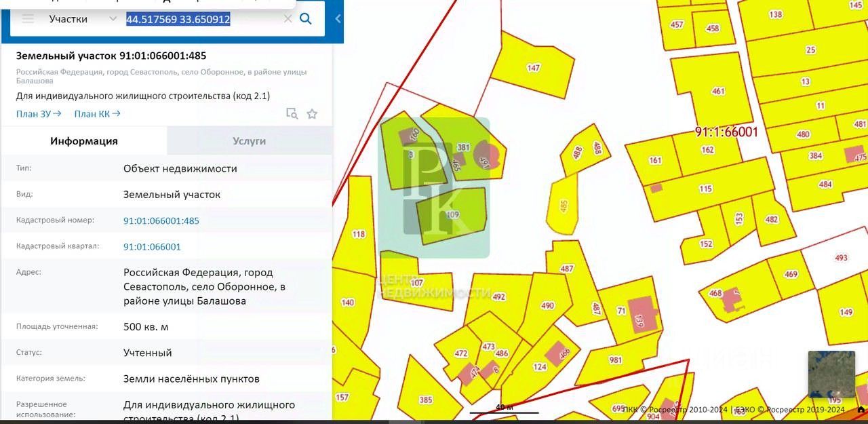Open the satellite basemap thumbnail

(831, 374)
